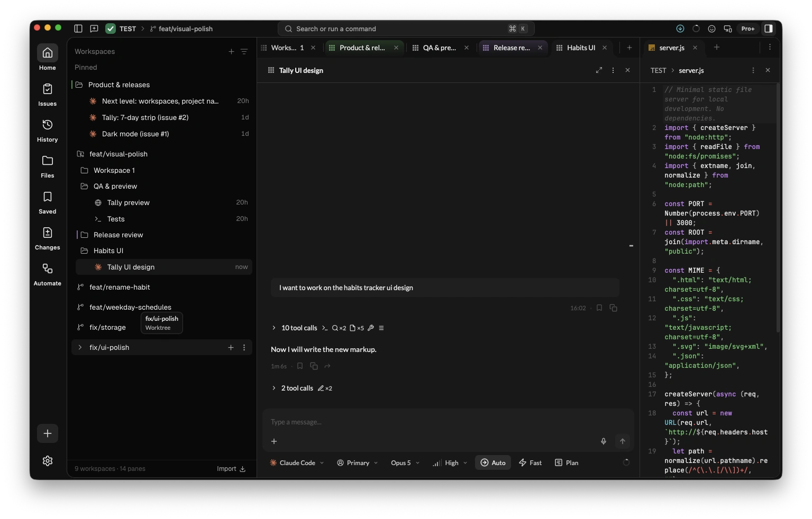Add a new workspace with the plus icon

point(231,51)
